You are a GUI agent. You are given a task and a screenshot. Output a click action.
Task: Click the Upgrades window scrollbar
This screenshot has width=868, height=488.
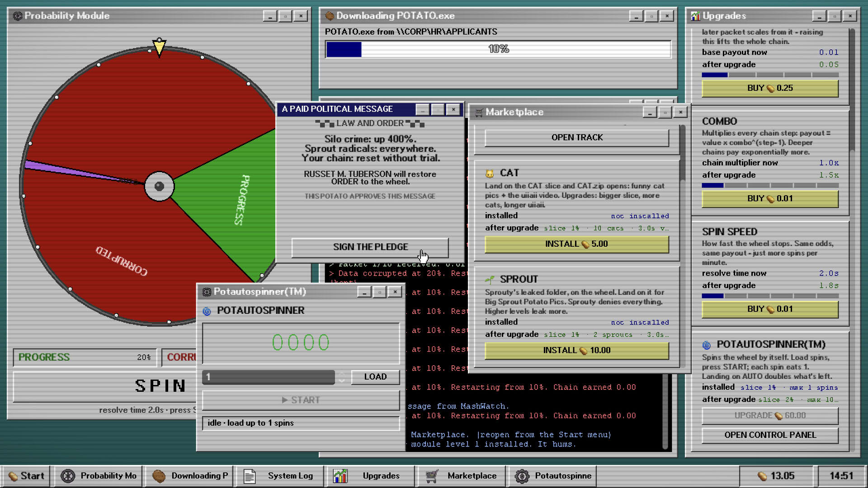pos(852,90)
